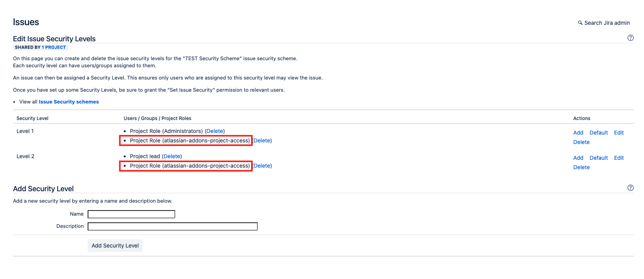Delete atlassian-addons-project-access role from Level 1
The height and width of the screenshot is (279, 644).
(x=262, y=140)
